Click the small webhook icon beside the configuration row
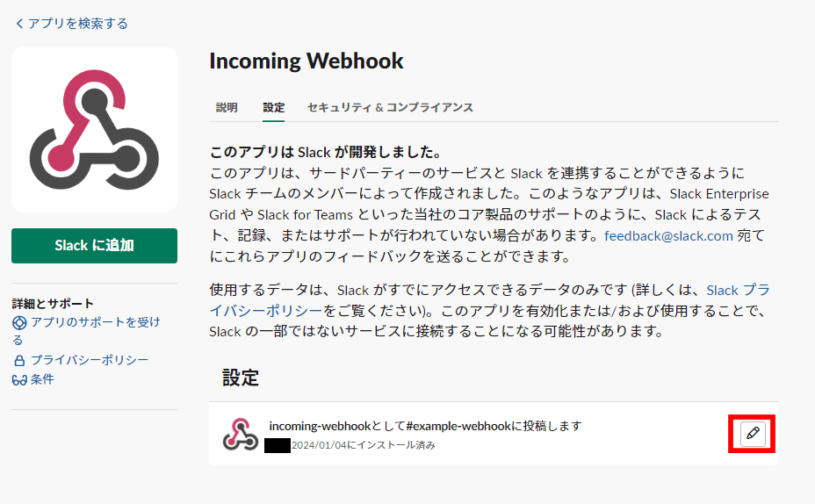 coord(240,434)
